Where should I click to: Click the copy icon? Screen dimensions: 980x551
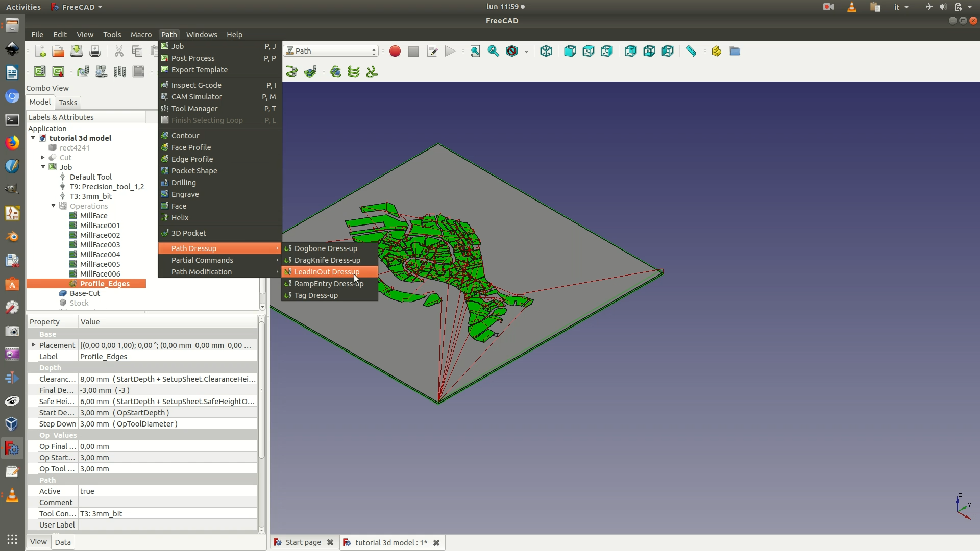(137, 51)
